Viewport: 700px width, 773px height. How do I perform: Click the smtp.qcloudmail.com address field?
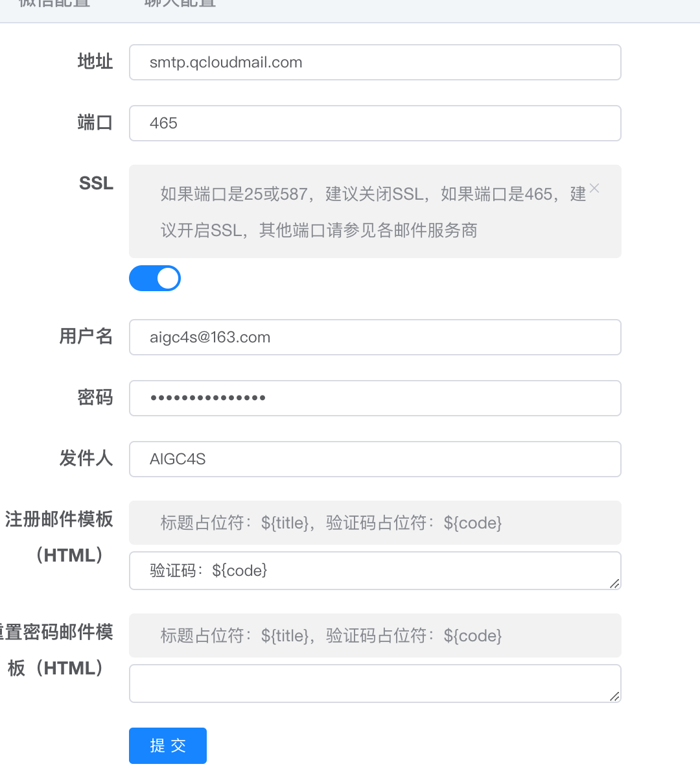(x=375, y=62)
